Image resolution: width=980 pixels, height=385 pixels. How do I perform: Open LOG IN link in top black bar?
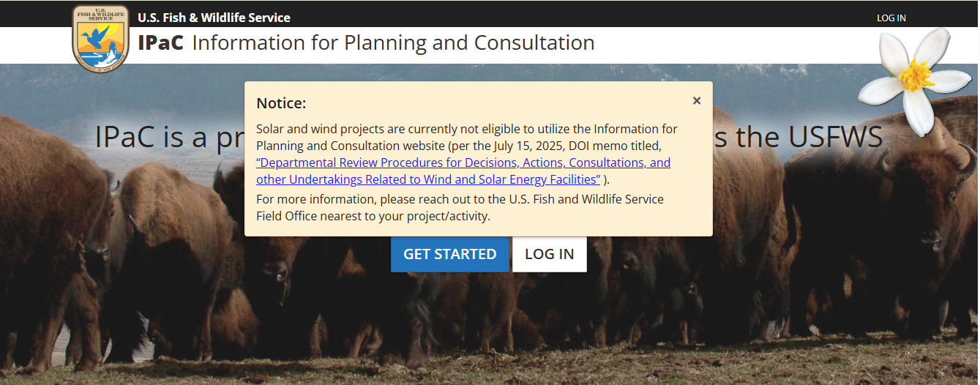tap(891, 18)
